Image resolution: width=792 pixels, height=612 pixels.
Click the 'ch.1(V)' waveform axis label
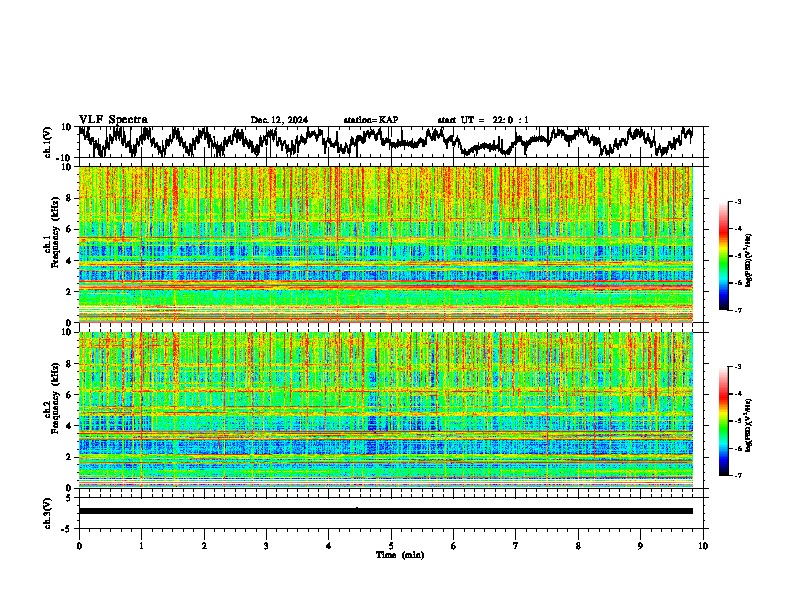click(48, 142)
